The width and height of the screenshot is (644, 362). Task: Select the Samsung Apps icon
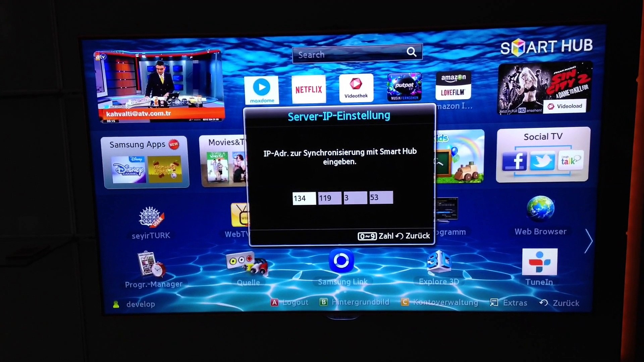pos(144,161)
